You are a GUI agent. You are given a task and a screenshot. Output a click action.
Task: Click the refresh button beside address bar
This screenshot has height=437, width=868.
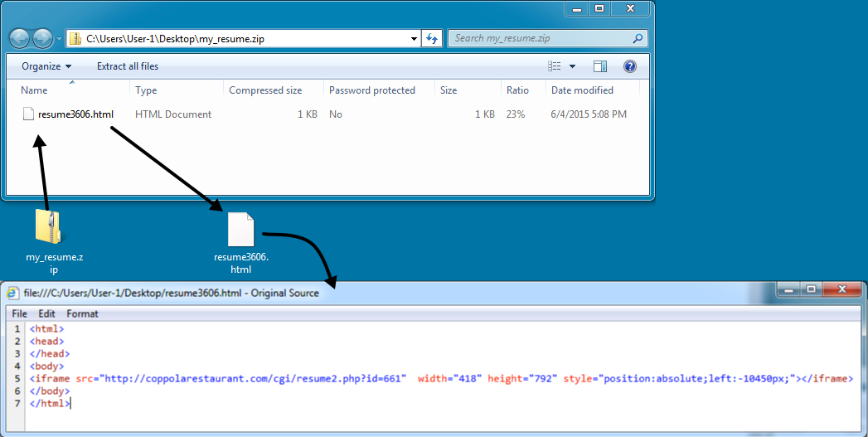(x=432, y=38)
